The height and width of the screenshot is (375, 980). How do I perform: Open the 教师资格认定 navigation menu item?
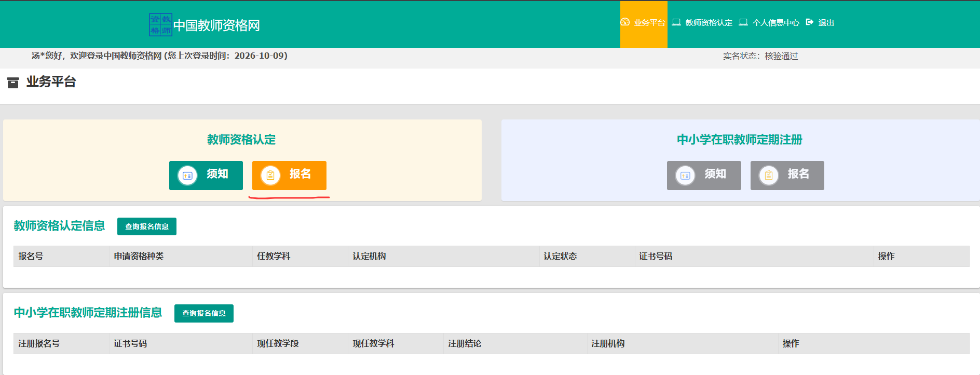[703, 23]
